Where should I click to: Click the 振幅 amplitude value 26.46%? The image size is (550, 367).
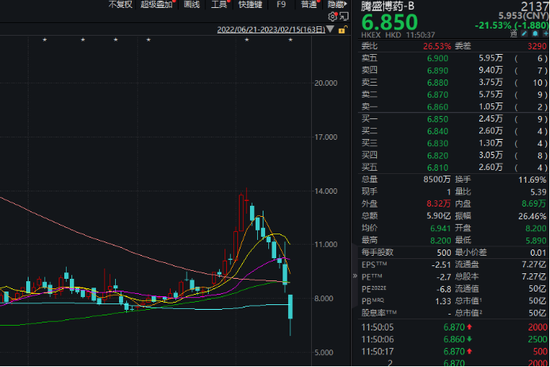point(532,216)
